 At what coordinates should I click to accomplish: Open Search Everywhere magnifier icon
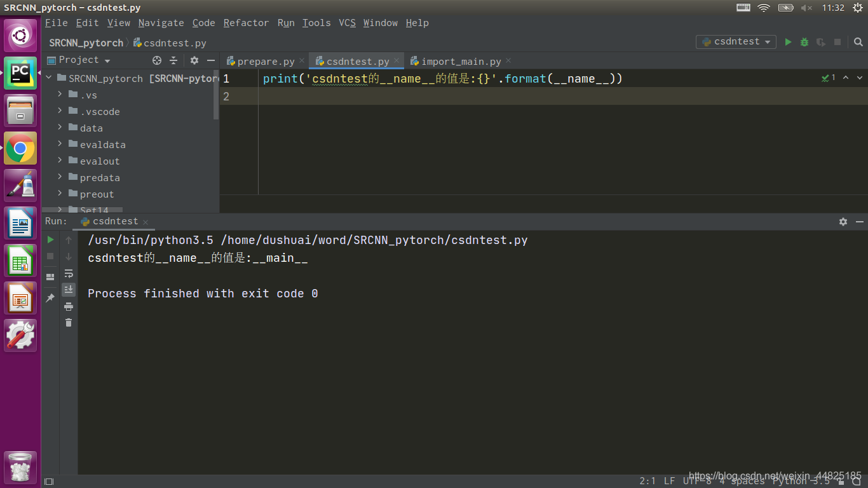point(858,42)
